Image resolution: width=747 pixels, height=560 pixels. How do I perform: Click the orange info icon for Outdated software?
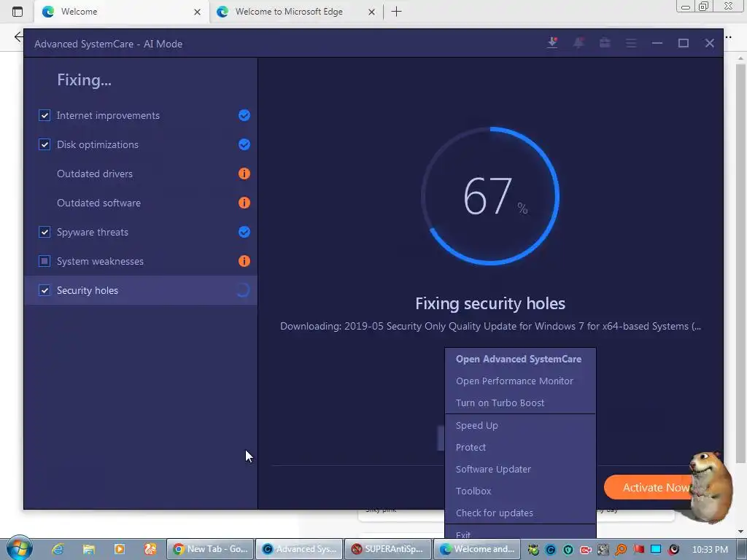(244, 203)
